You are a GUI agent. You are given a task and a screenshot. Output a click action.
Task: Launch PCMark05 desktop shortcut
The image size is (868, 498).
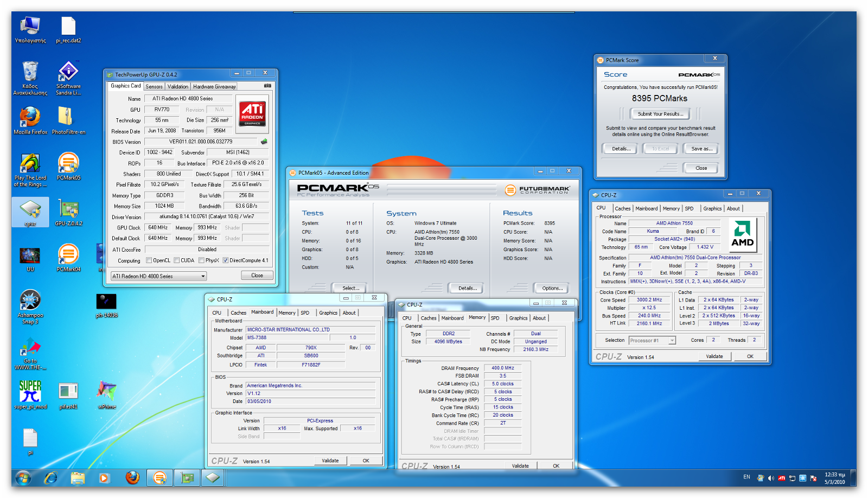click(x=68, y=166)
